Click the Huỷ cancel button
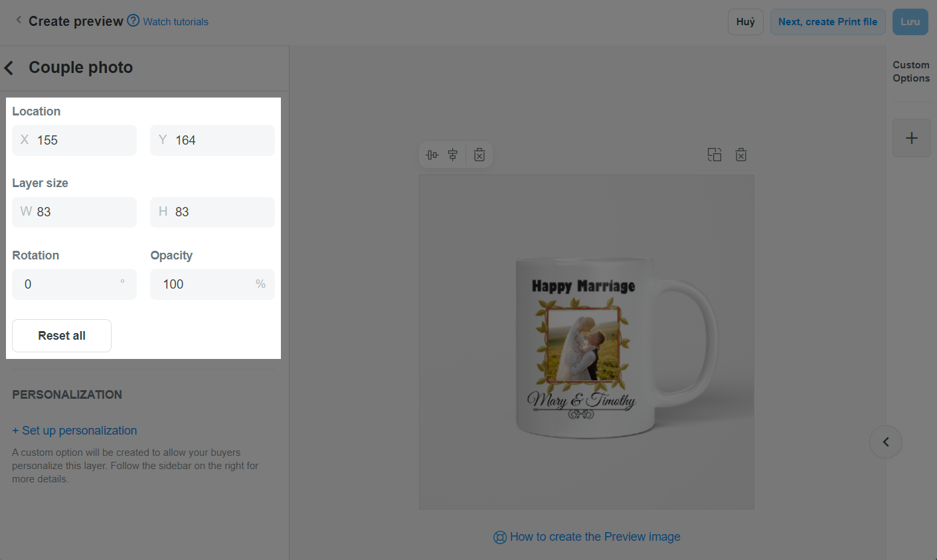 tap(746, 22)
